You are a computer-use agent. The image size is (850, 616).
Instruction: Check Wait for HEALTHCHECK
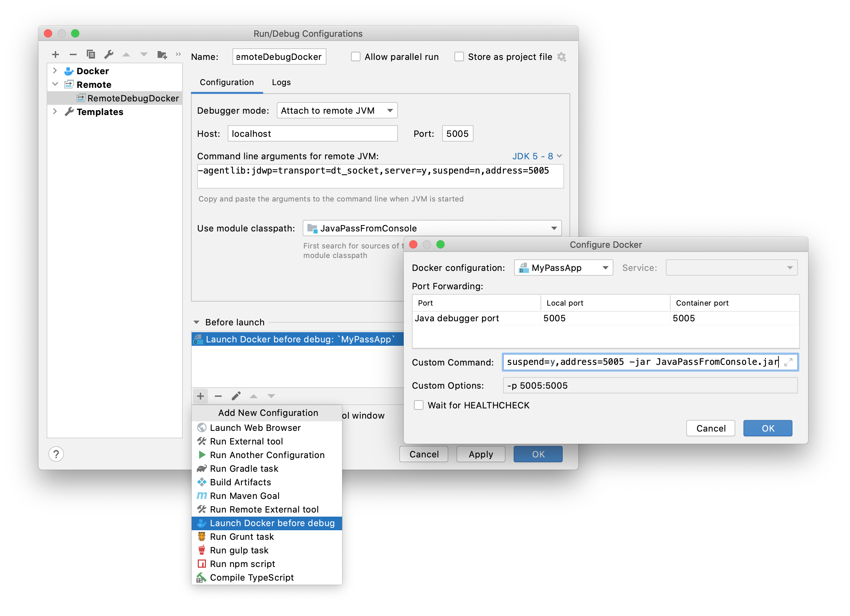pos(419,405)
